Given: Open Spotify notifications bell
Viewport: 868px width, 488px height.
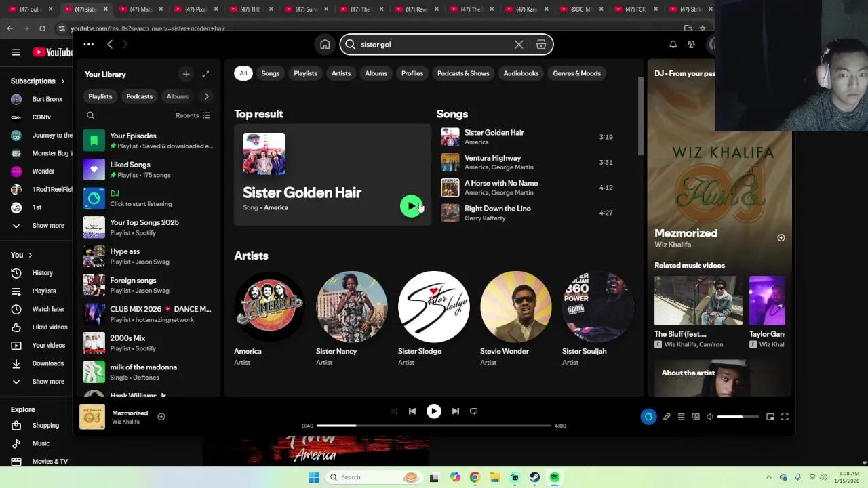Looking at the screenshot, I should click(x=673, y=45).
